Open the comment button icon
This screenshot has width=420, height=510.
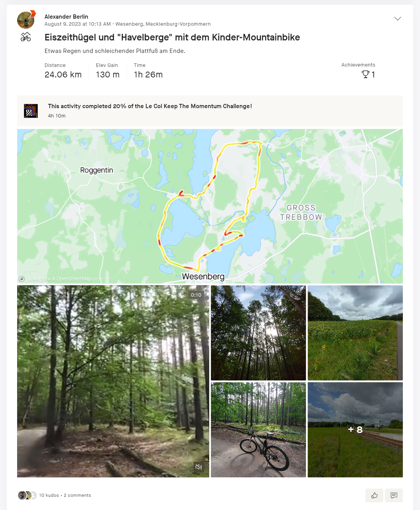pyautogui.click(x=394, y=495)
